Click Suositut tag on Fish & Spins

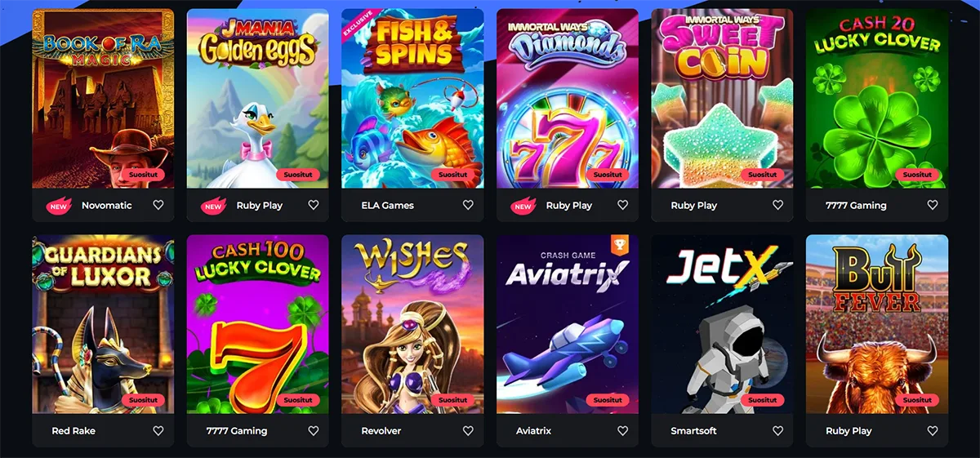coord(452,175)
